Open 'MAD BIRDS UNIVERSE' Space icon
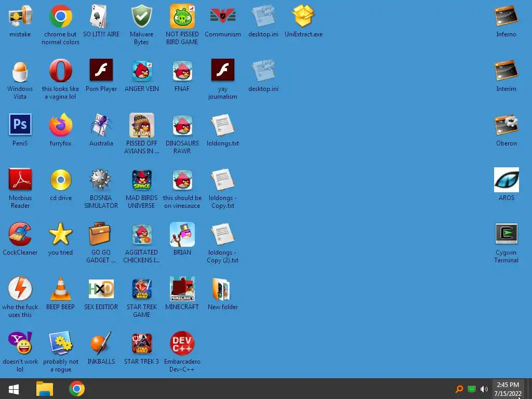Screen dimensions: 532x399 (x=141, y=180)
